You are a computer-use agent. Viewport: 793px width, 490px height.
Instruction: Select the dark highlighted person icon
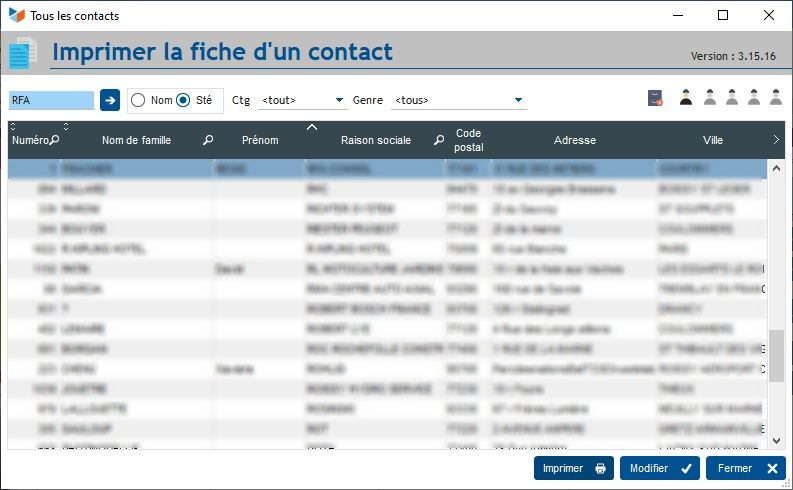tap(686, 97)
